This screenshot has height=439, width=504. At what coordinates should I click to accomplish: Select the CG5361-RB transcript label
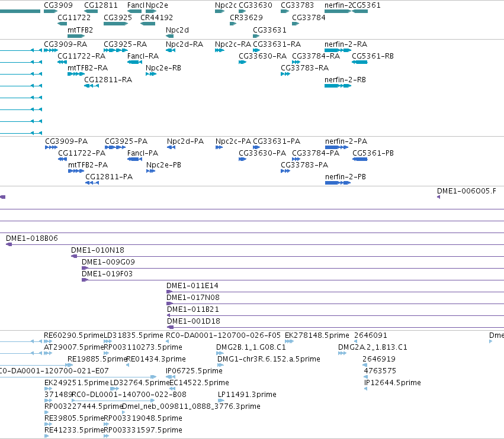[373, 56]
